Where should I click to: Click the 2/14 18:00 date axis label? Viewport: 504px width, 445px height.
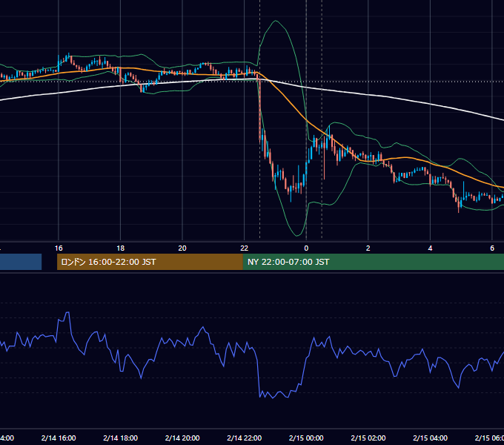coord(121,438)
